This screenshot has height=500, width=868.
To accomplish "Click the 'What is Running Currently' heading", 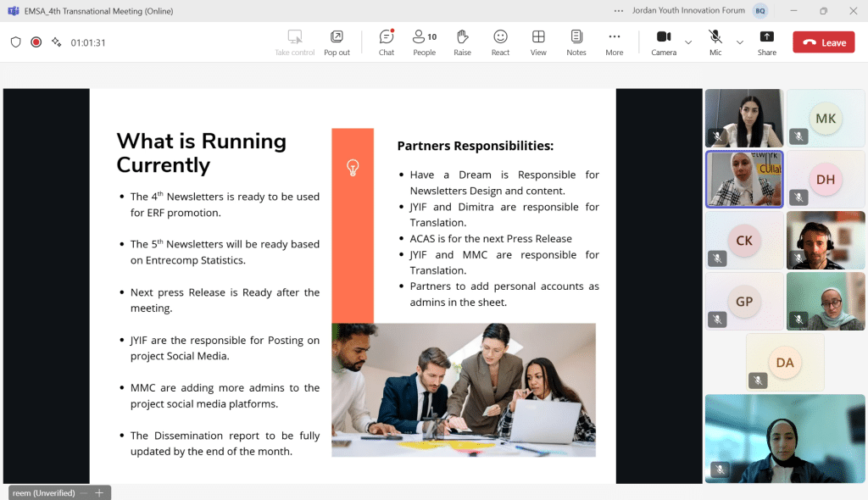I will coord(201,153).
